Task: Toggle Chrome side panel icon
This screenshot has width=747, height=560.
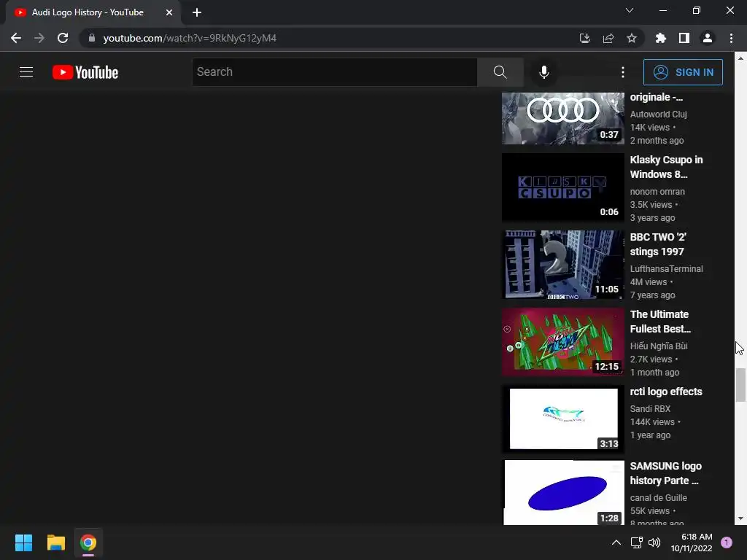Action: pos(684,38)
